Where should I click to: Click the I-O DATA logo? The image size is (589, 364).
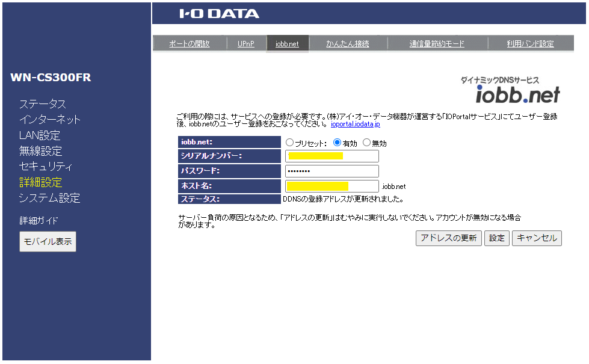pyautogui.click(x=220, y=14)
